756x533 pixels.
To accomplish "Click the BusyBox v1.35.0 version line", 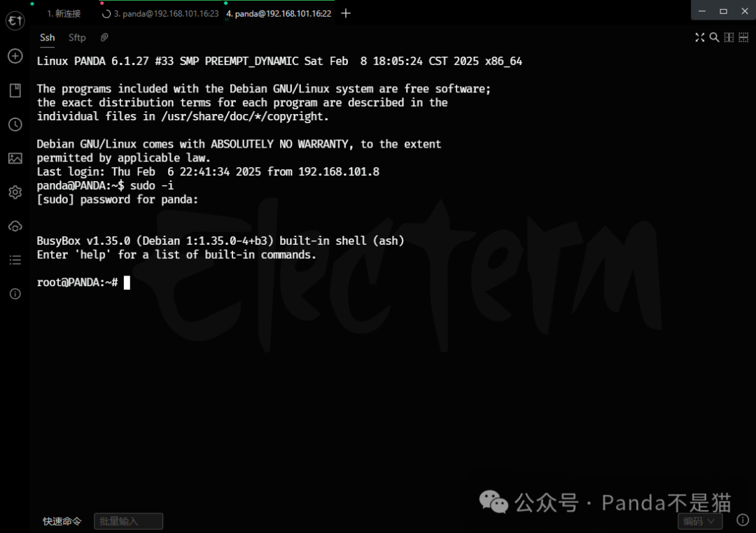I will tap(220, 241).
